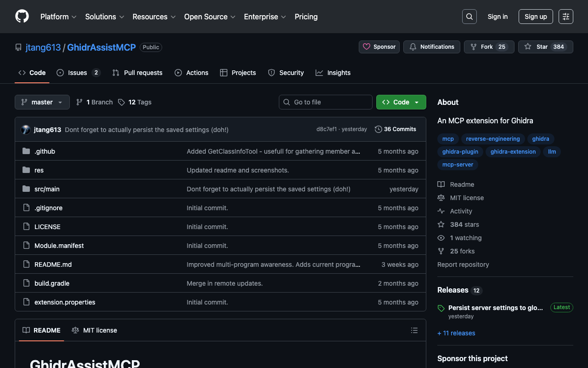The image size is (588, 368).
Task: Sponsor the project with heart button
Action: pos(379,47)
